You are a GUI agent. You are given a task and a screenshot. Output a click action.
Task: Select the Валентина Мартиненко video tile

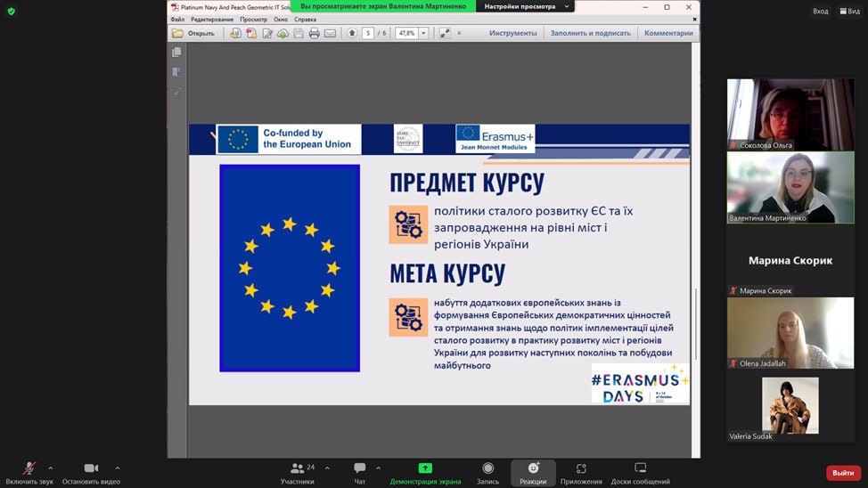(790, 188)
